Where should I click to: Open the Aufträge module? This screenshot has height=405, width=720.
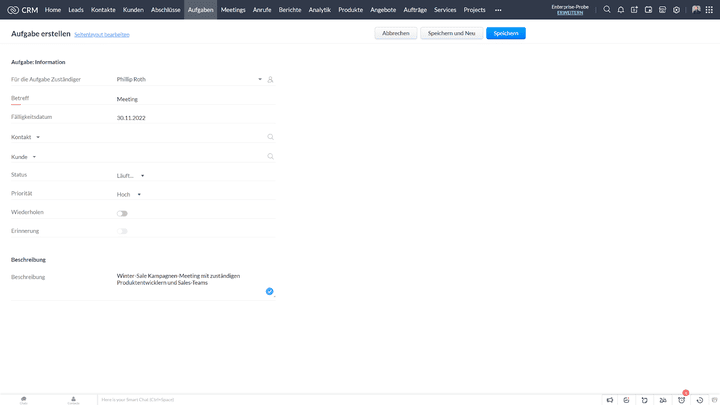pyautogui.click(x=415, y=10)
